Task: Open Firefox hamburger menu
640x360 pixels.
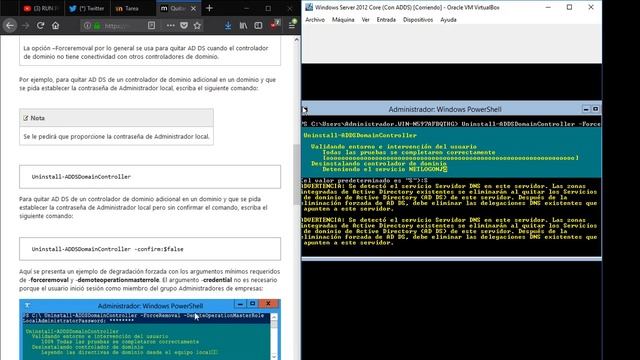Action: point(292,25)
